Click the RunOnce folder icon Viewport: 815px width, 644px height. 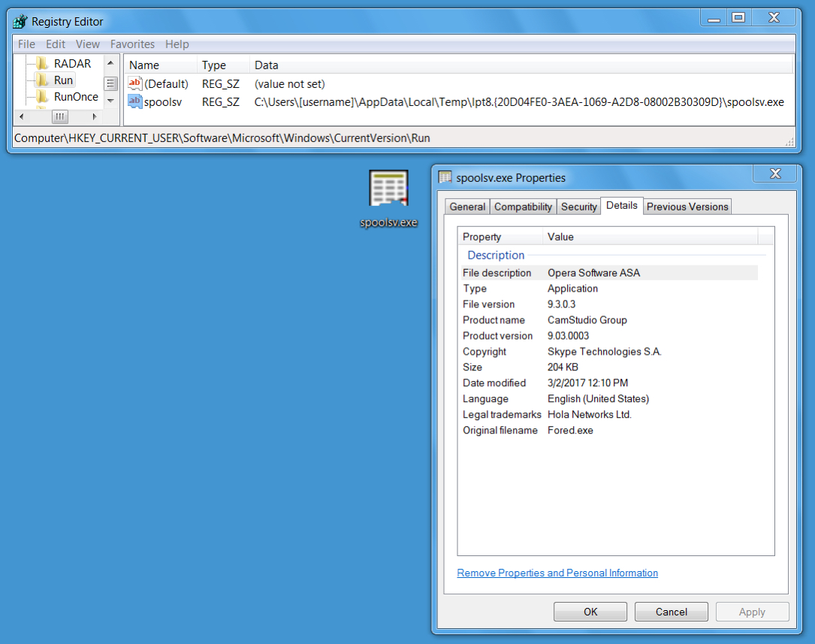click(x=43, y=97)
